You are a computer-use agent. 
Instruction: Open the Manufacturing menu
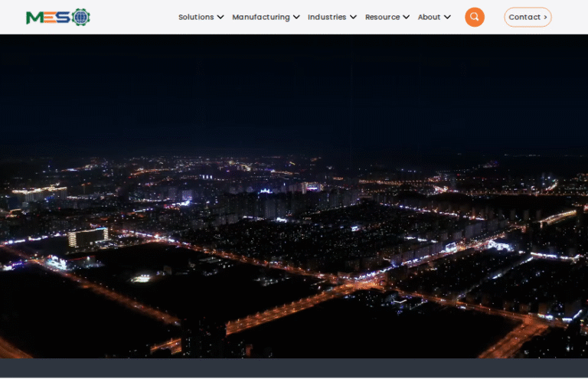click(261, 17)
